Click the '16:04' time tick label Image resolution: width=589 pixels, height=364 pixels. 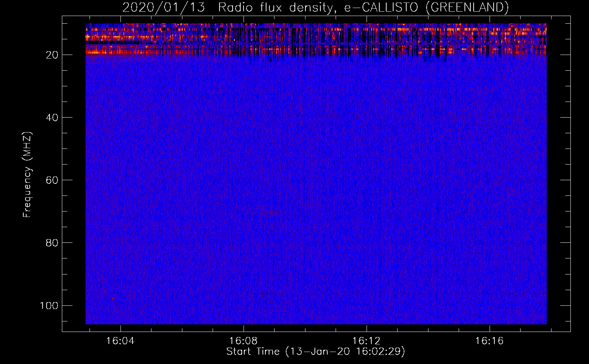[x=120, y=341]
